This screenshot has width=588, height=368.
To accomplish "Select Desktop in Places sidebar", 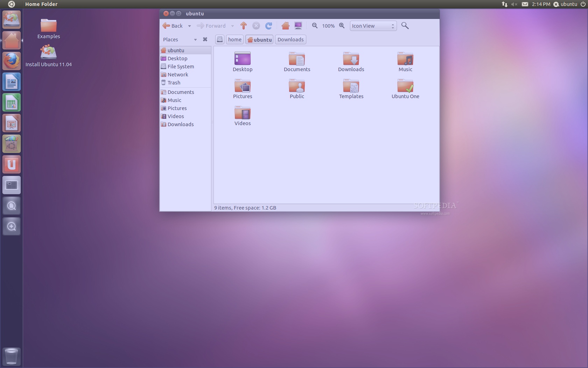I will coord(185,58).
